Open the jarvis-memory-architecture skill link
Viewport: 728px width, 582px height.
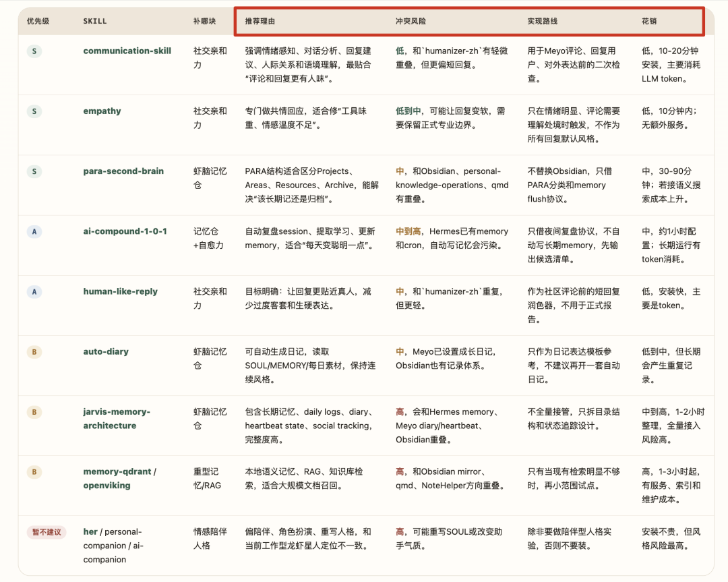[117, 419]
